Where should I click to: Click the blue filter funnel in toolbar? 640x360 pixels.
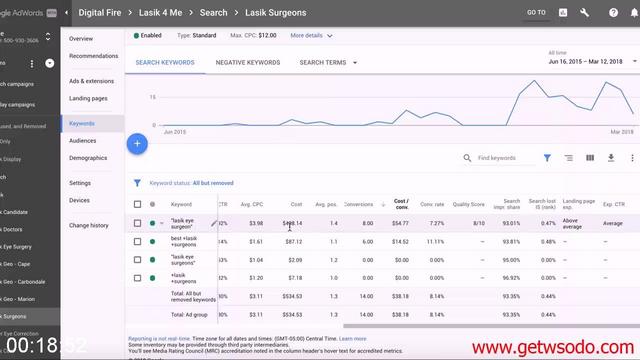pos(547,158)
